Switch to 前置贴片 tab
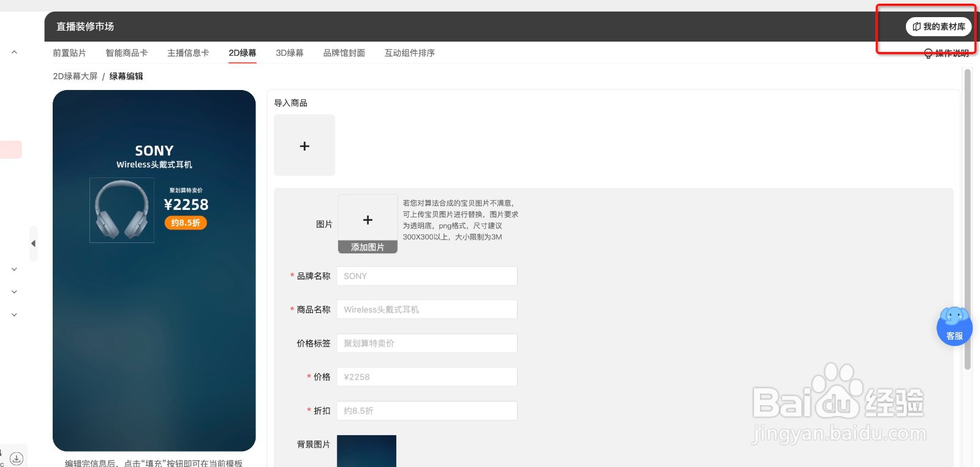 tap(69, 53)
